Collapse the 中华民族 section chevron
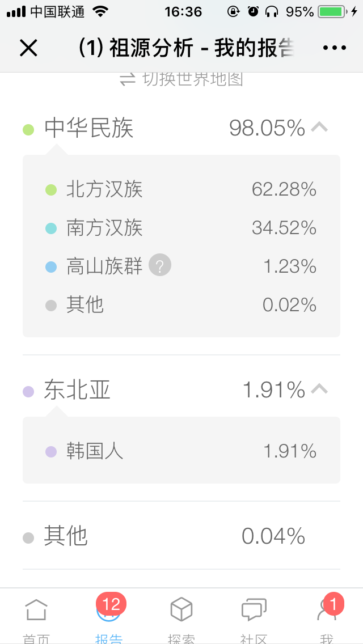363x644 pixels. (x=319, y=128)
